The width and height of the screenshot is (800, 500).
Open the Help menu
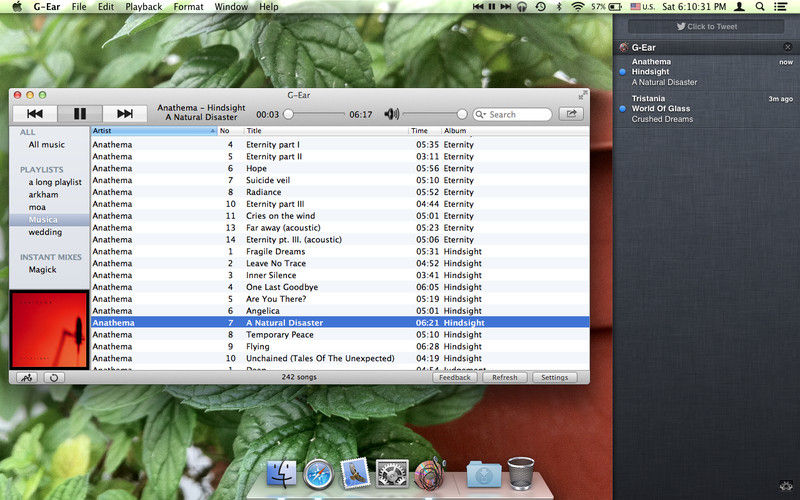[x=269, y=7]
